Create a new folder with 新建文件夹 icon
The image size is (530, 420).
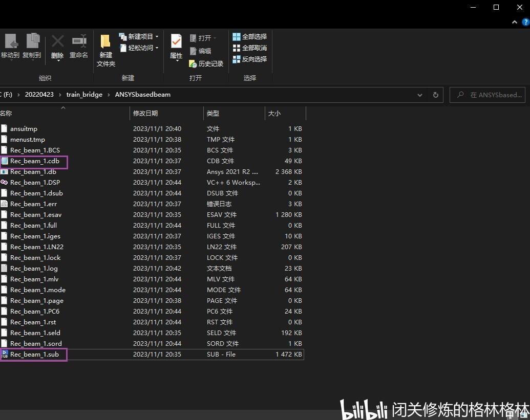click(106, 50)
